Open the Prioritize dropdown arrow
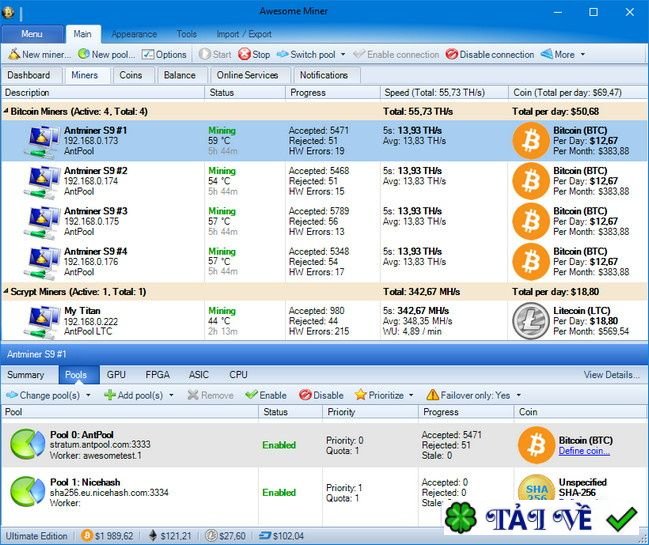The width and height of the screenshot is (649, 545). click(x=411, y=396)
